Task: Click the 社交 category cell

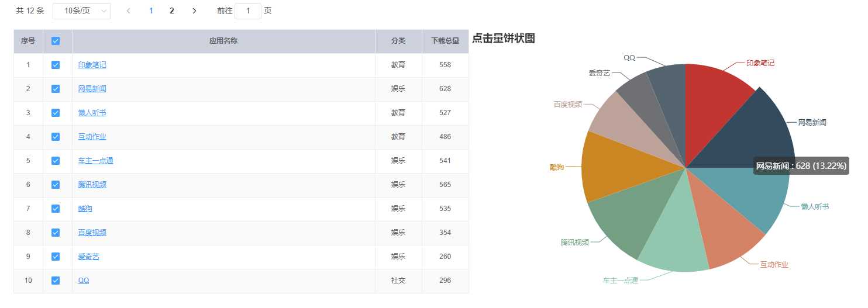Action: [398, 281]
